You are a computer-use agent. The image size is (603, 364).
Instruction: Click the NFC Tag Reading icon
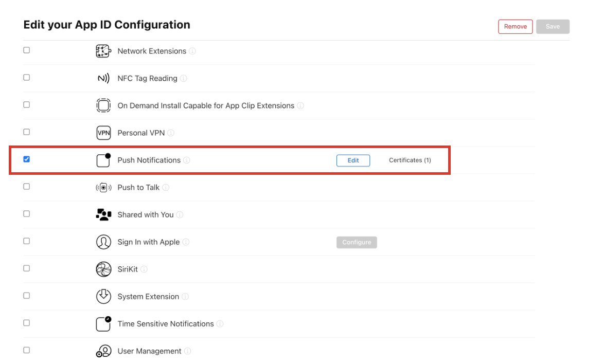103,78
